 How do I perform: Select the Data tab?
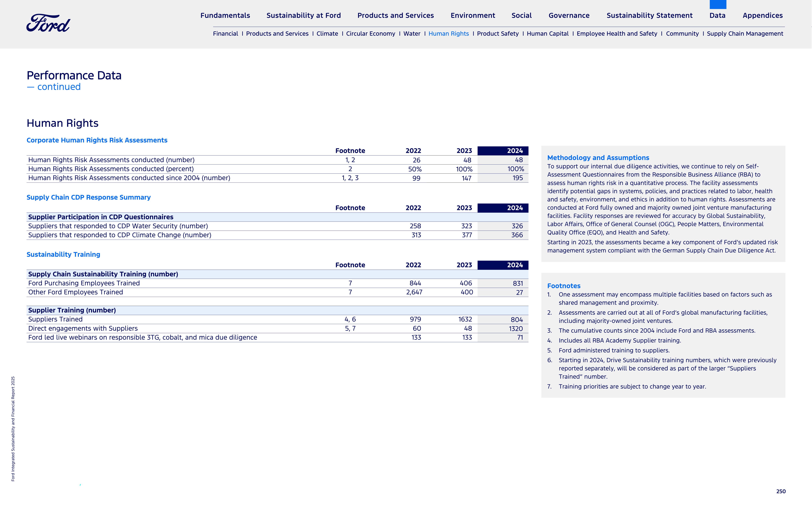tap(717, 15)
